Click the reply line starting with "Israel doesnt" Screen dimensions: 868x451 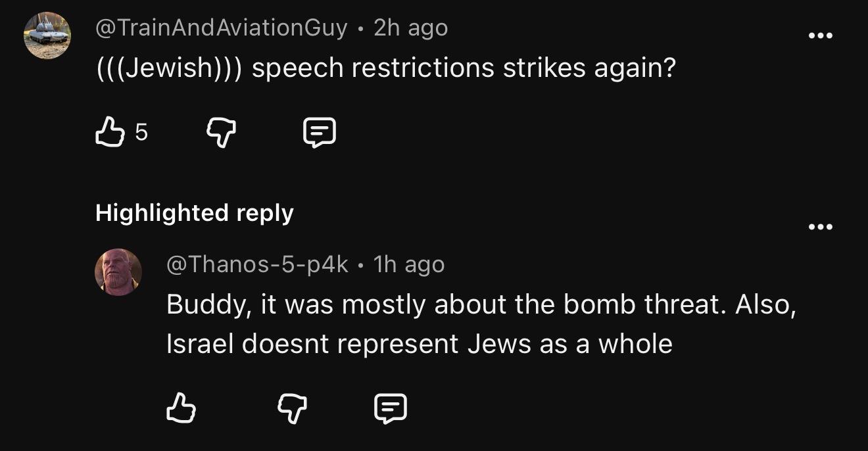click(419, 344)
